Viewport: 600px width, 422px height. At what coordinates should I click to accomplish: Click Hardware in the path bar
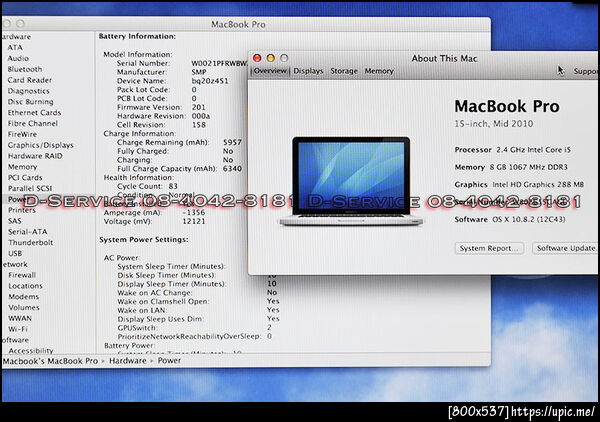point(128,361)
